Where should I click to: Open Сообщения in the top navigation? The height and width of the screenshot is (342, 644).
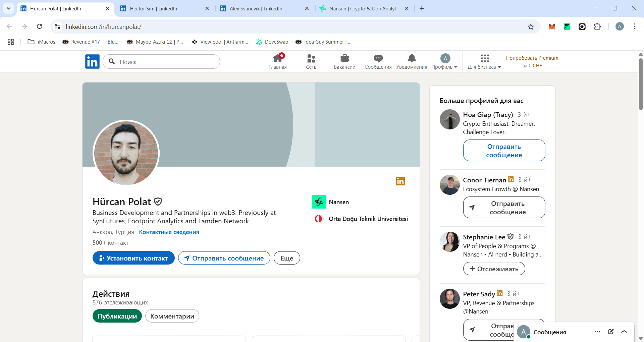(x=378, y=62)
